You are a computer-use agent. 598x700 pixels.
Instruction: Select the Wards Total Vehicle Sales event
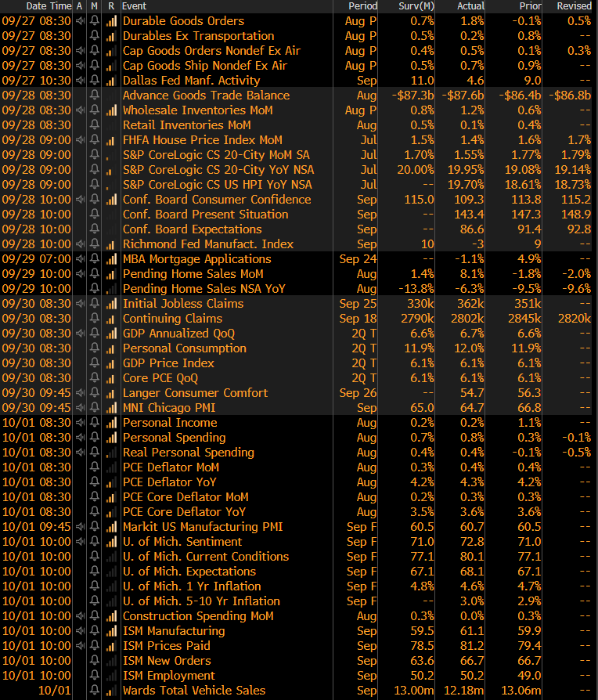pyautogui.click(x=194, y=691)
